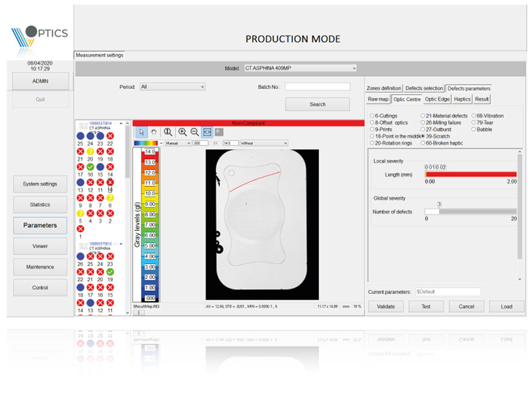Select red X lens 22 in batch 100005575814

coord(110,136)
